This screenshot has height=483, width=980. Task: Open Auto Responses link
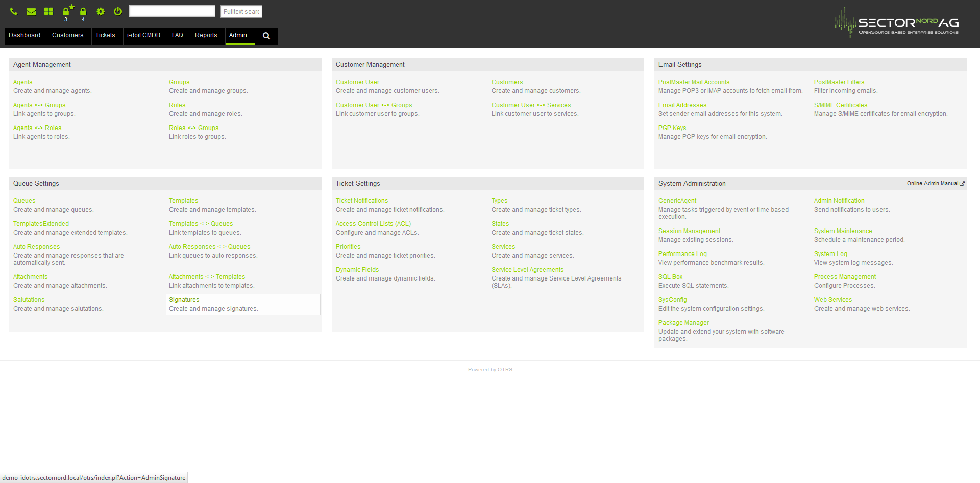36,247
